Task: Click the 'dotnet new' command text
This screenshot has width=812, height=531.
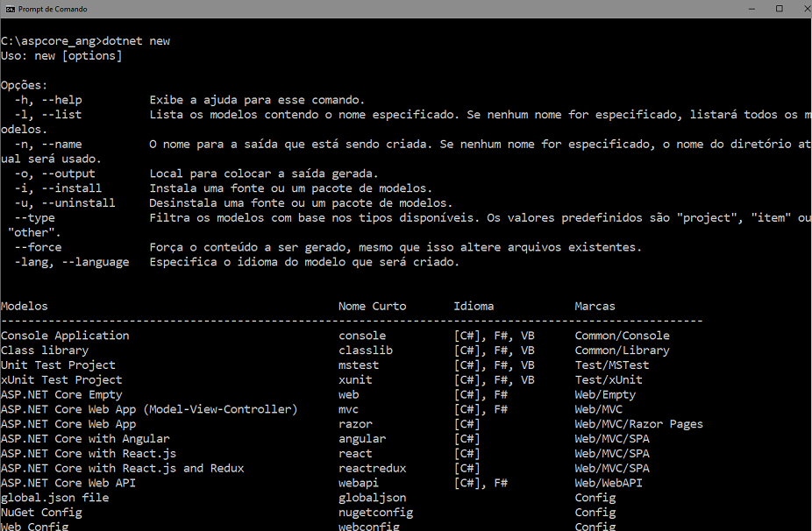Action: click(x=136, y=41)
